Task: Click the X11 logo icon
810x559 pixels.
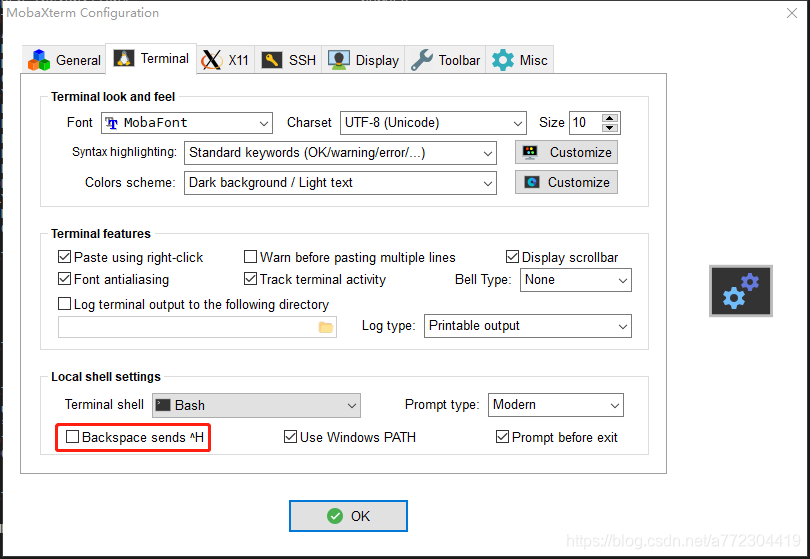Action: pos(212,60)
